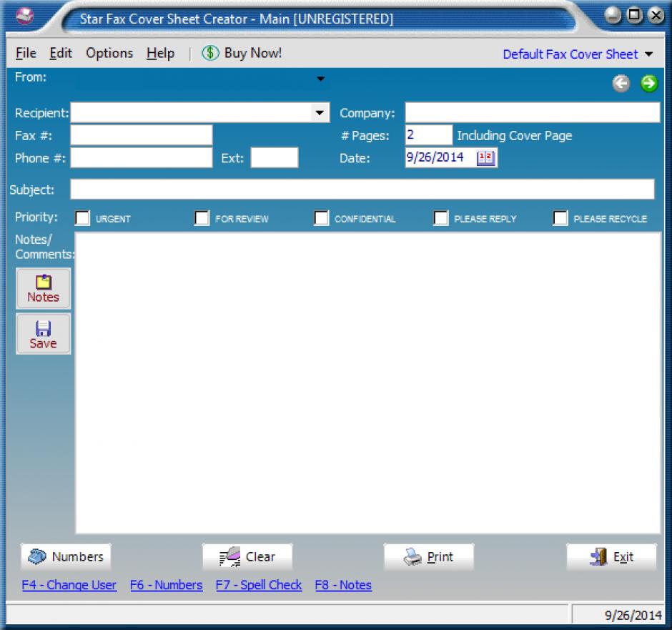
Task: Click the # Pages field showing 2
Action: coord(428,135)
